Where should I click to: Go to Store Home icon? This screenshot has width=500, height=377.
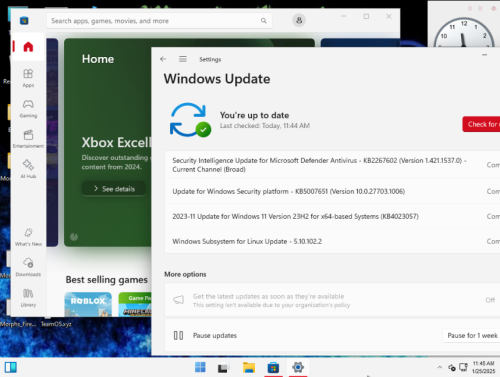(x=28, y=47)
